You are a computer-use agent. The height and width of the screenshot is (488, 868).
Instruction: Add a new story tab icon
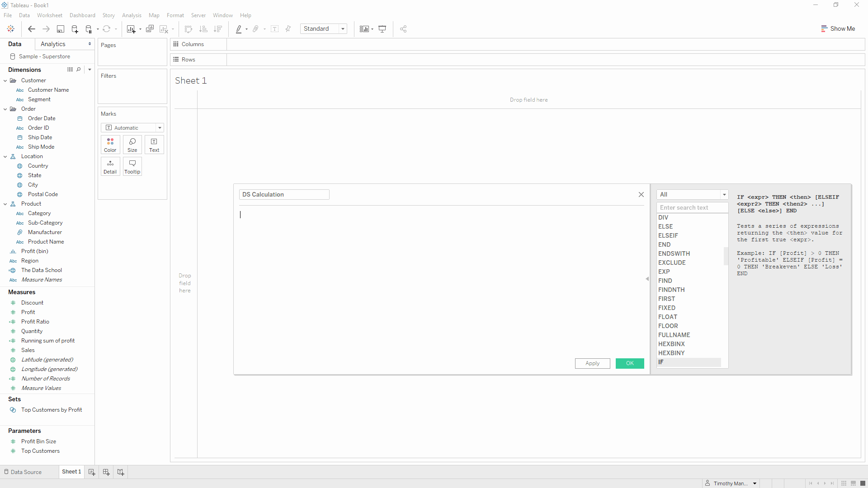pyautogui.click(x=121, y=472)
